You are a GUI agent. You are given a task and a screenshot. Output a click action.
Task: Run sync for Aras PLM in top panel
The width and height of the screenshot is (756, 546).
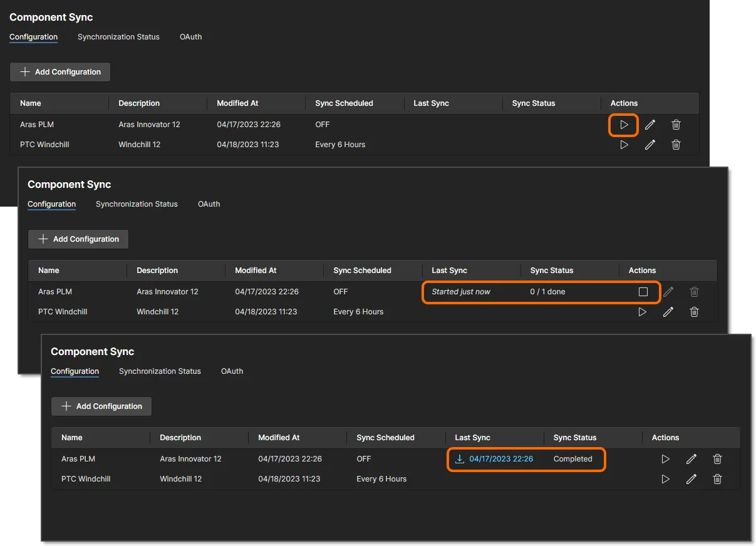click(624, 125)
